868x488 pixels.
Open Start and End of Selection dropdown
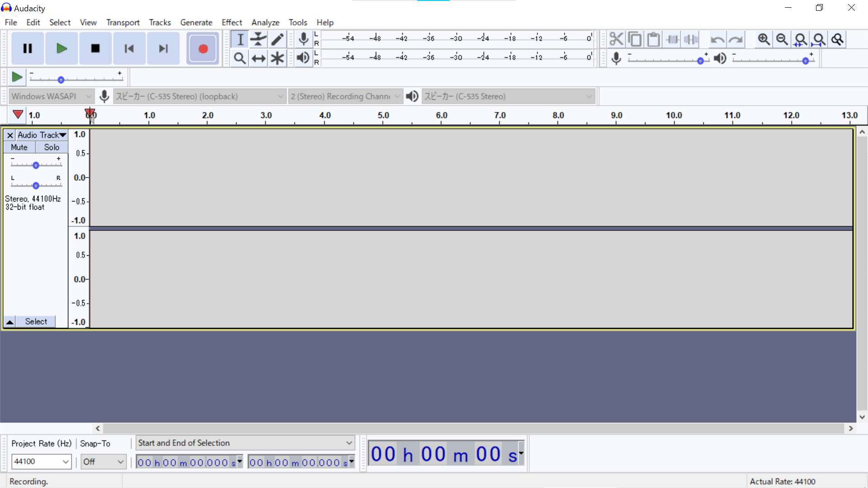point(245,443)
